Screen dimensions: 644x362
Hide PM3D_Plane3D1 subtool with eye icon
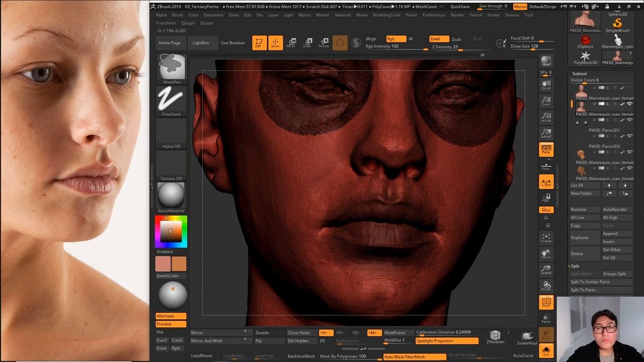(x=629, y=120)
